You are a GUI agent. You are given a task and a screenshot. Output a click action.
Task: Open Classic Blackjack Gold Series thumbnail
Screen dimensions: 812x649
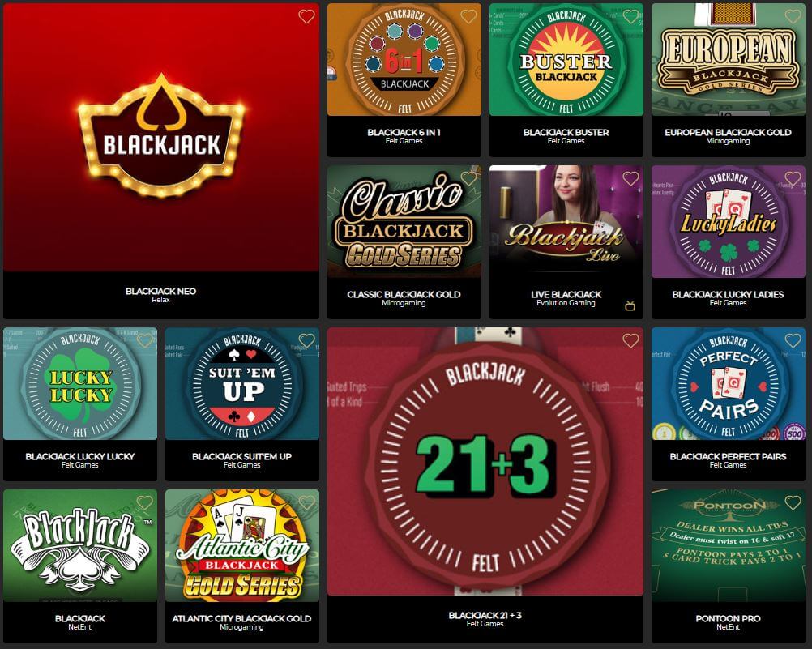[404, 221]
